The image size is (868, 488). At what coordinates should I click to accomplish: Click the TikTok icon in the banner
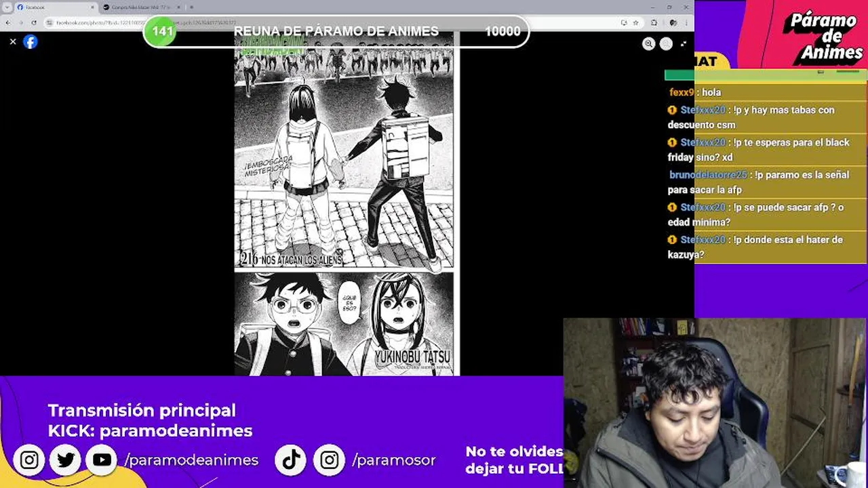click(x=292, y=460)
